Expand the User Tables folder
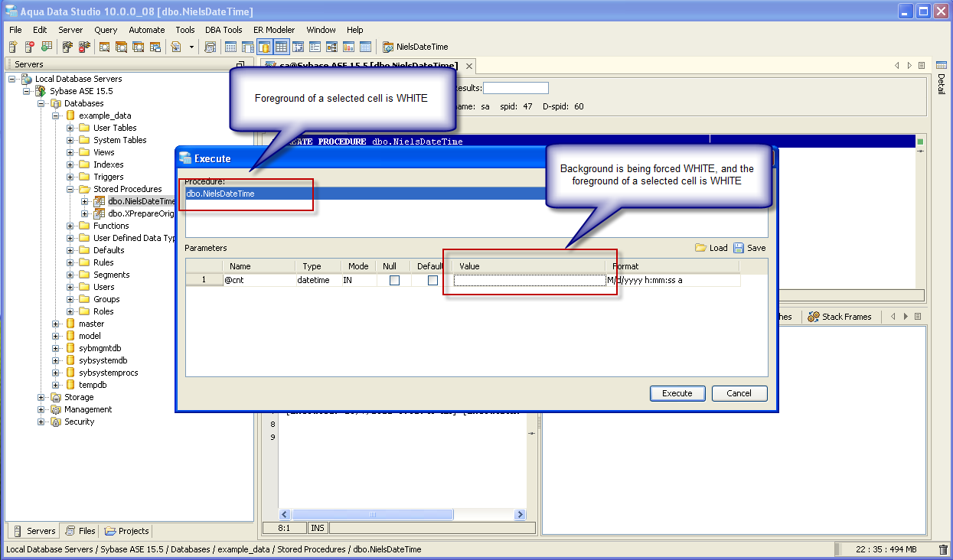 70,128
